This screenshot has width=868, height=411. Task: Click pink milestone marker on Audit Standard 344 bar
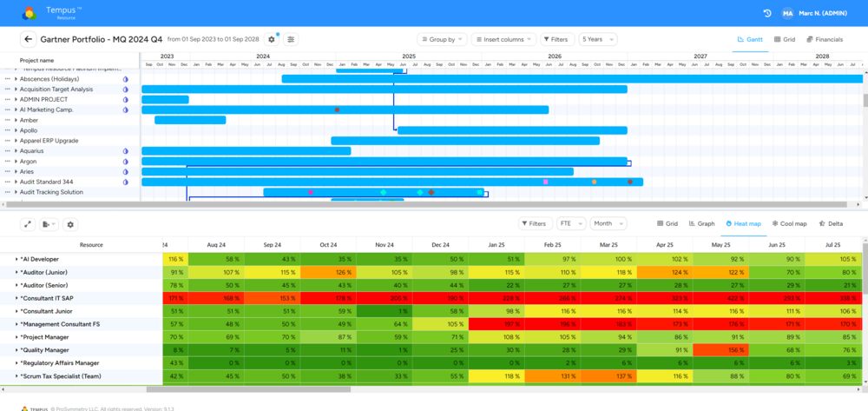click(x=545, y=182)
